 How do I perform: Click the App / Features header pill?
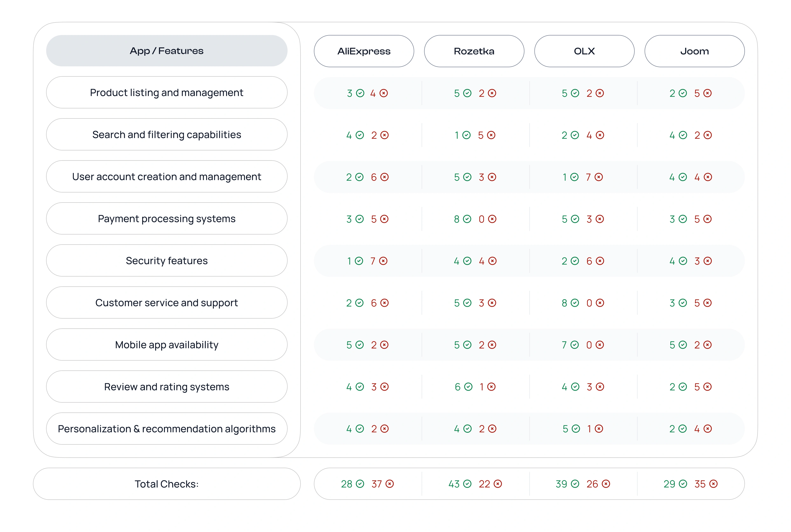point(167,50)
